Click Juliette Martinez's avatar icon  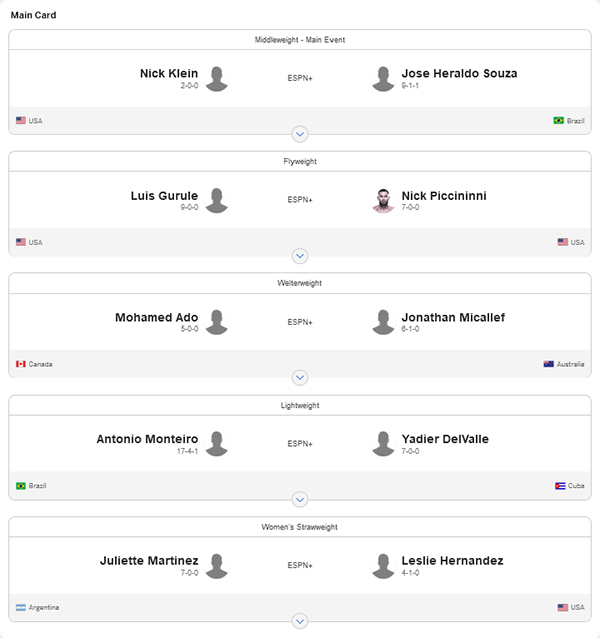(216, 566)
